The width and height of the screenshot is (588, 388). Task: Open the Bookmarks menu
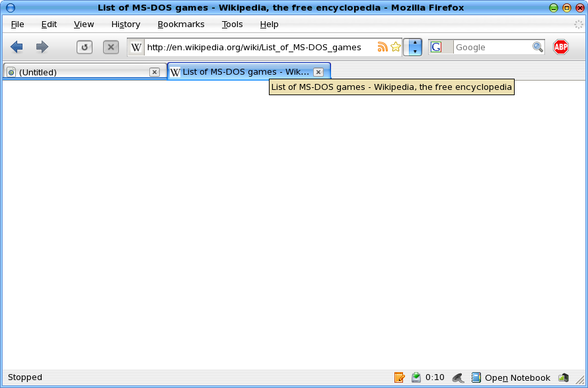point(181,24)
